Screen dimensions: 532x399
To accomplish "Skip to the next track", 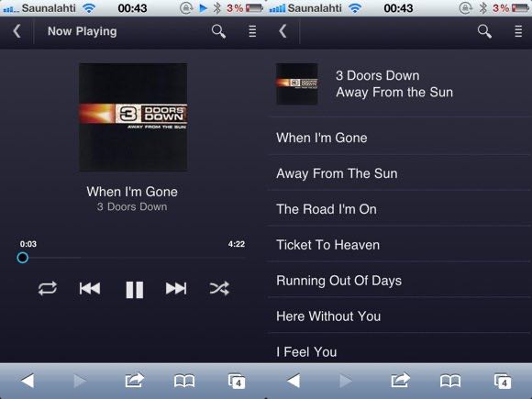I will pos(176,288).
